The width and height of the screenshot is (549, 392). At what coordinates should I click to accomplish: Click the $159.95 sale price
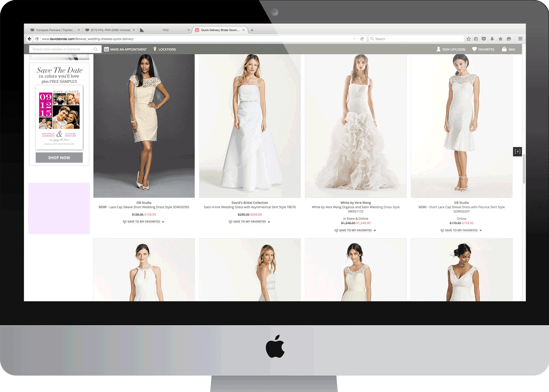point(468,223)
